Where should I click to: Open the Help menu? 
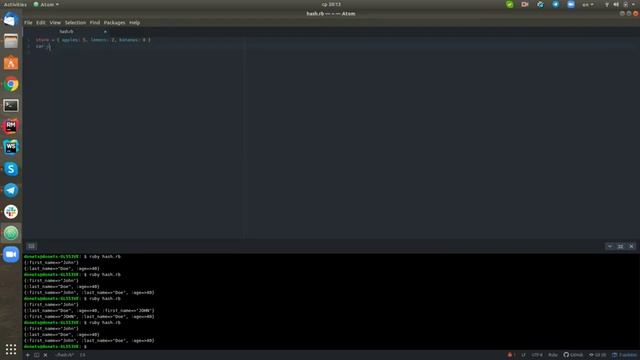tap(134, 22)
